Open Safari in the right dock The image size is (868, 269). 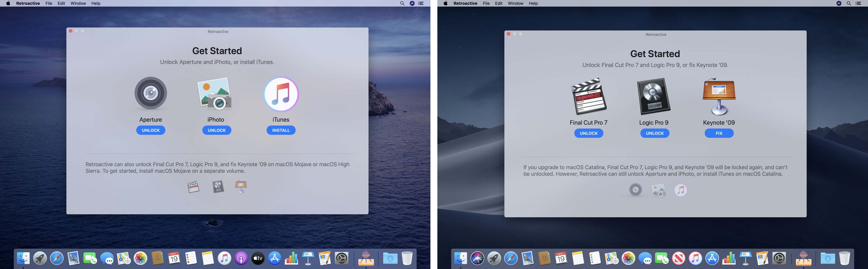(x=511, y=258)
